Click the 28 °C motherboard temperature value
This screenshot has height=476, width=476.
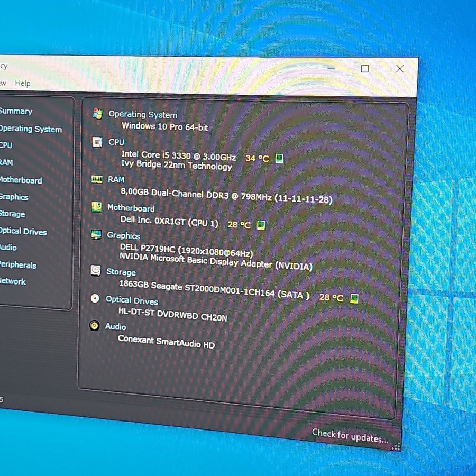(239, 225)
